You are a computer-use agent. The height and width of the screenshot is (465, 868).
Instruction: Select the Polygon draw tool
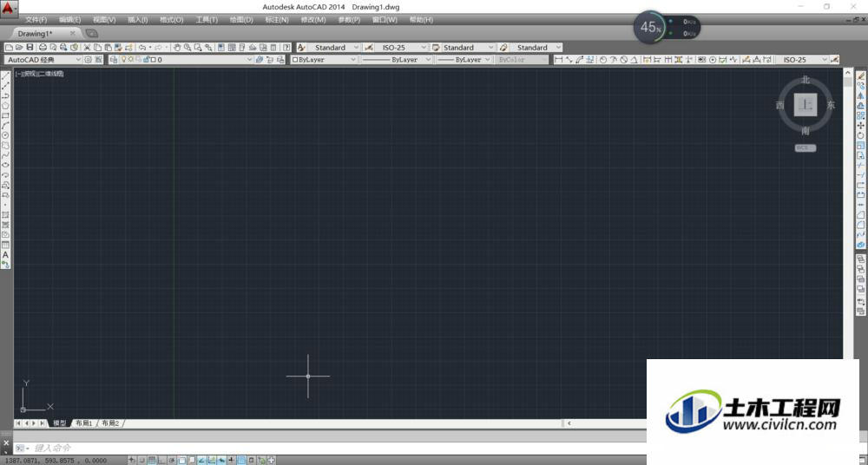(5, 106)
